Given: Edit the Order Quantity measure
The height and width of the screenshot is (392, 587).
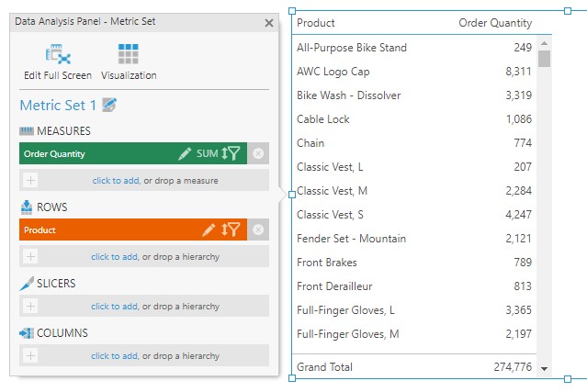Looking at the screenshot, I should pyautogui.click(x=185, y=154).
